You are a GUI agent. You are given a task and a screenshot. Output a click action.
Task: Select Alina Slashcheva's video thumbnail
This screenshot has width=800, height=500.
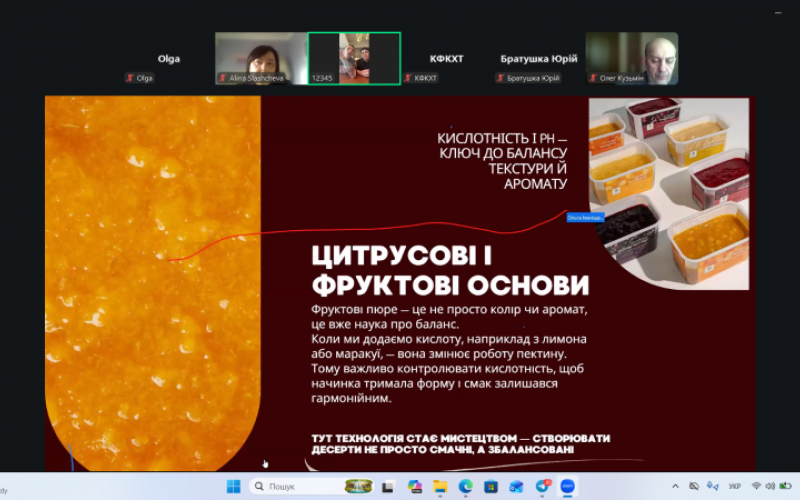[x=260, y=57]
